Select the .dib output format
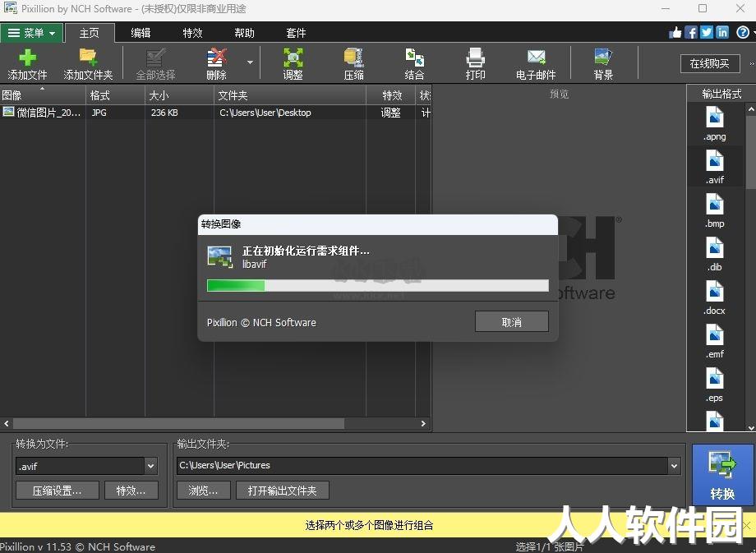Image resolution: width=756 pixels, height=553 pixels. coord(715,255)
